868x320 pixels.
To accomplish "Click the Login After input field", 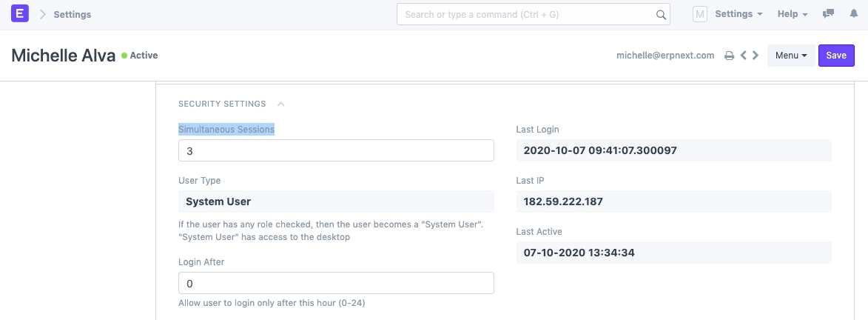I will 336,284.
